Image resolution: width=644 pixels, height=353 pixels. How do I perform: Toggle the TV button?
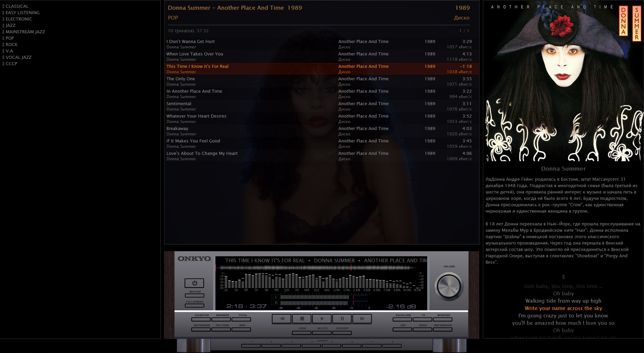click(423, 319)
